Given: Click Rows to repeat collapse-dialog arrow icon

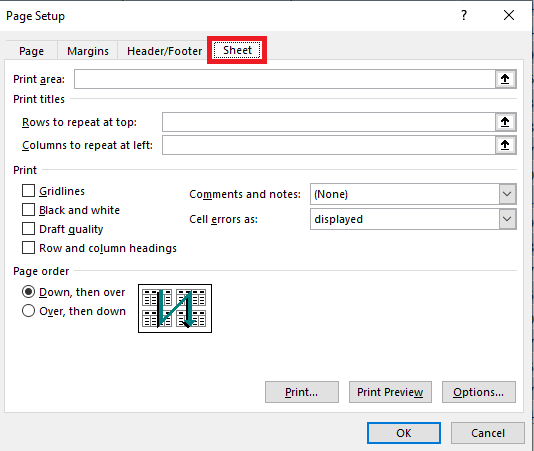Looking at the screenshot, I should coord(505,122).
